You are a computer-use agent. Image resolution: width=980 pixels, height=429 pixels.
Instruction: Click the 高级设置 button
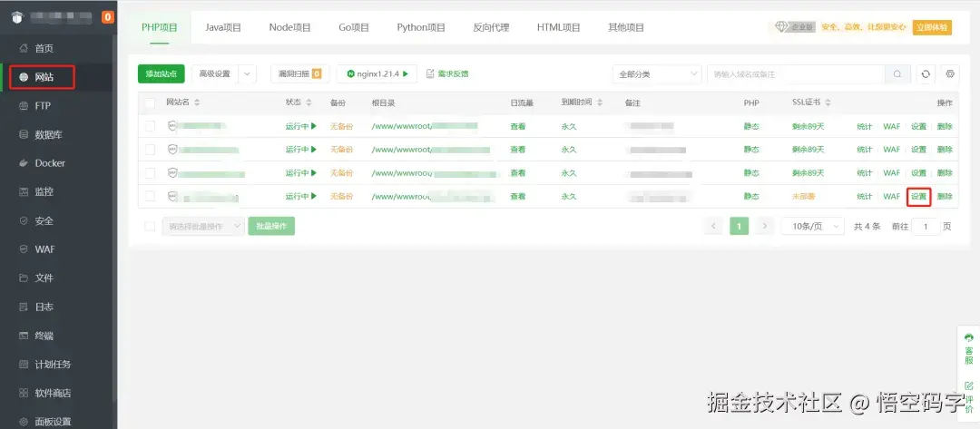215,73
